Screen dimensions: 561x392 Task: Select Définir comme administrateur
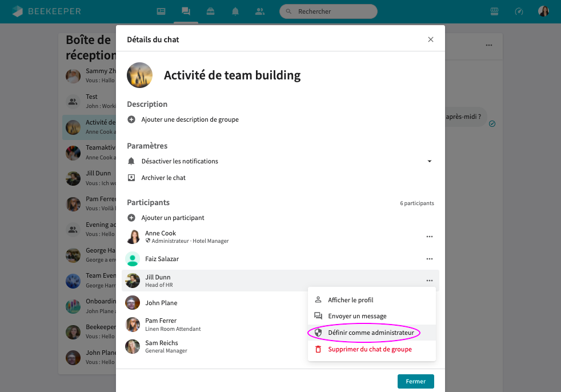(371, 333)
